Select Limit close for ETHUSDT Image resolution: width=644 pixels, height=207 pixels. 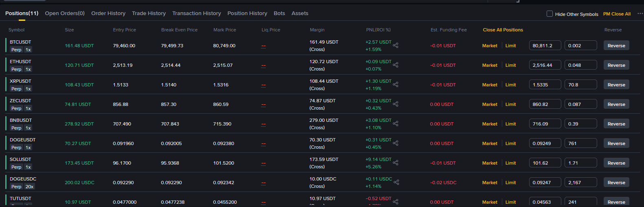click(x=510, y=65)
